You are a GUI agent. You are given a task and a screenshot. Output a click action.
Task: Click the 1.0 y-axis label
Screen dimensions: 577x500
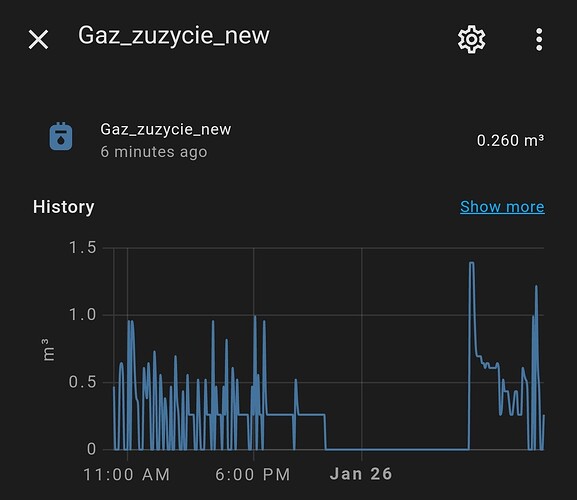point(82,315)
